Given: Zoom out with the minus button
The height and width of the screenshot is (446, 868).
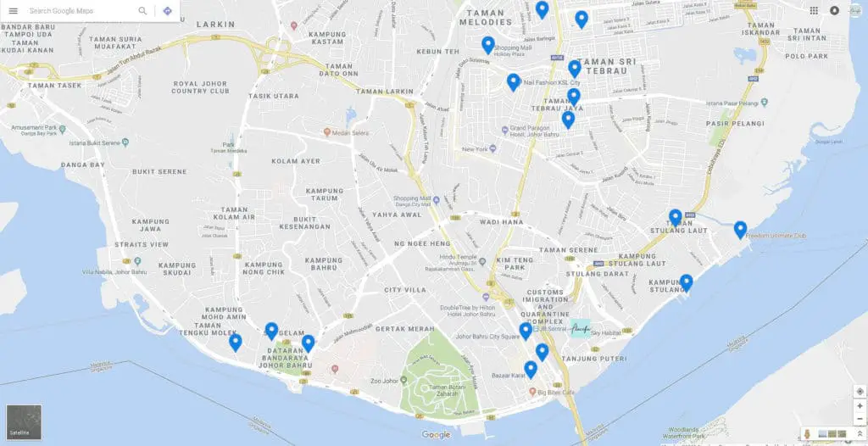Looking at the screenshot, I should 860,419.
